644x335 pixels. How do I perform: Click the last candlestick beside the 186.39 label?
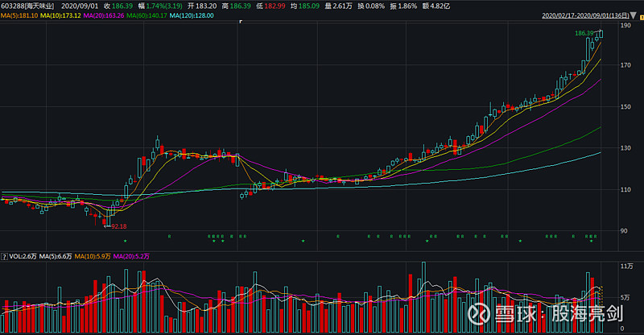point(601,34)
